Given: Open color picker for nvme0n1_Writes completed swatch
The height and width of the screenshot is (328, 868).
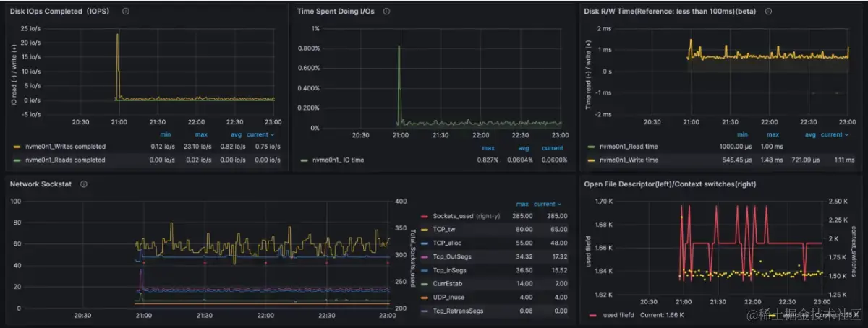Looking at the screenshot, I should pos(17,147).
